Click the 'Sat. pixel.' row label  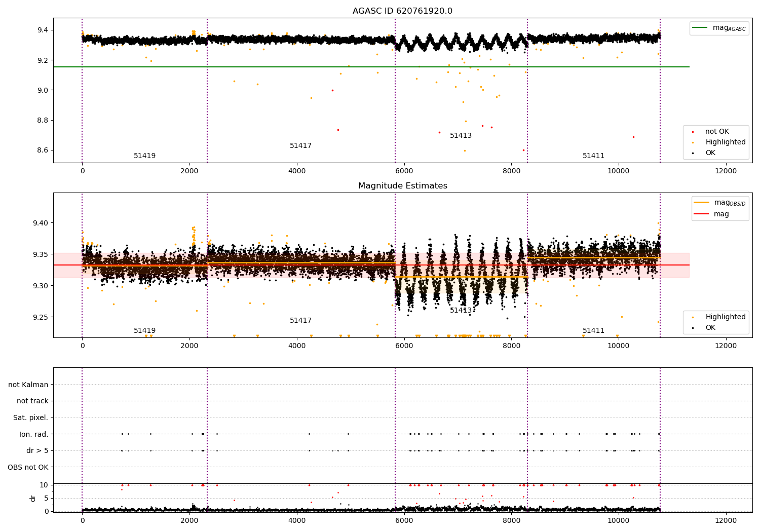pos(30,418)
